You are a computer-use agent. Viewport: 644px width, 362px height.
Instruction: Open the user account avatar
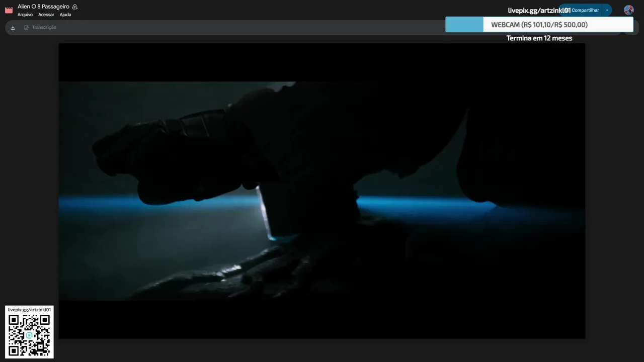[x=628, y=10]
